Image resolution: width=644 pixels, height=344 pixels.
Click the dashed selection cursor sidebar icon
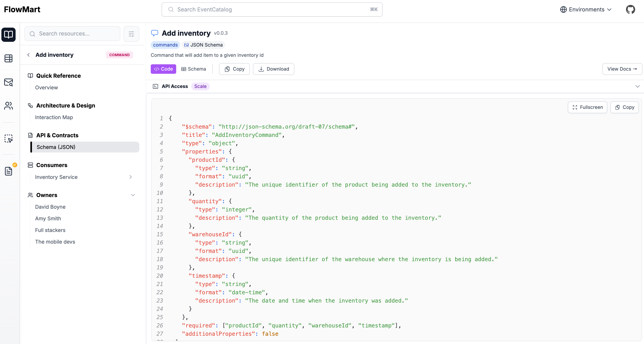click(8, 138)
